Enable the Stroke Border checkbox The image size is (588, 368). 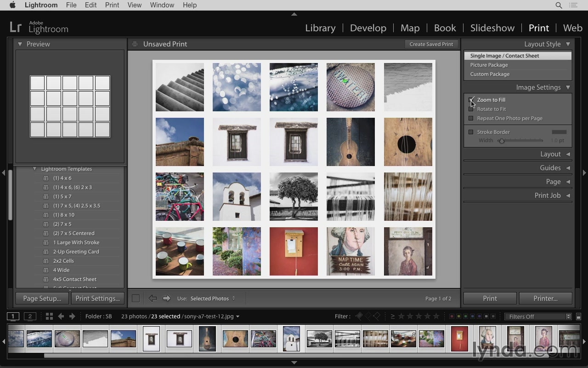[471, 132]
